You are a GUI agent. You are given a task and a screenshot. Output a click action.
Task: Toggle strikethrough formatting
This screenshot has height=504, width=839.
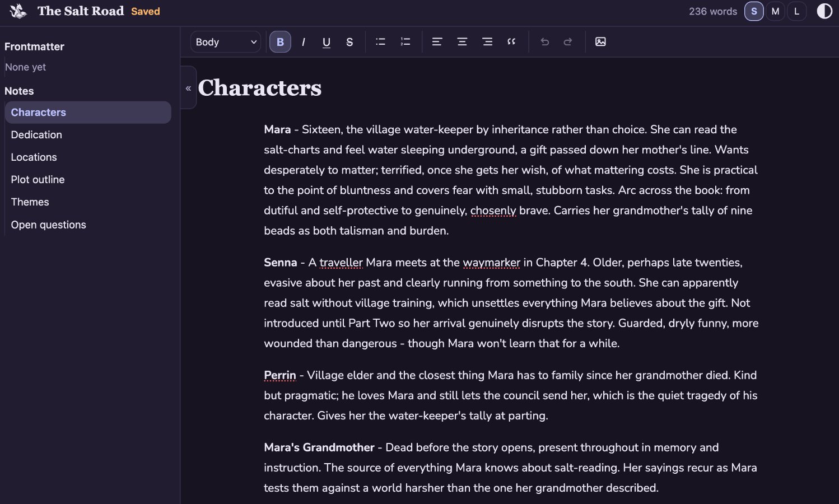tap(349, 42)
